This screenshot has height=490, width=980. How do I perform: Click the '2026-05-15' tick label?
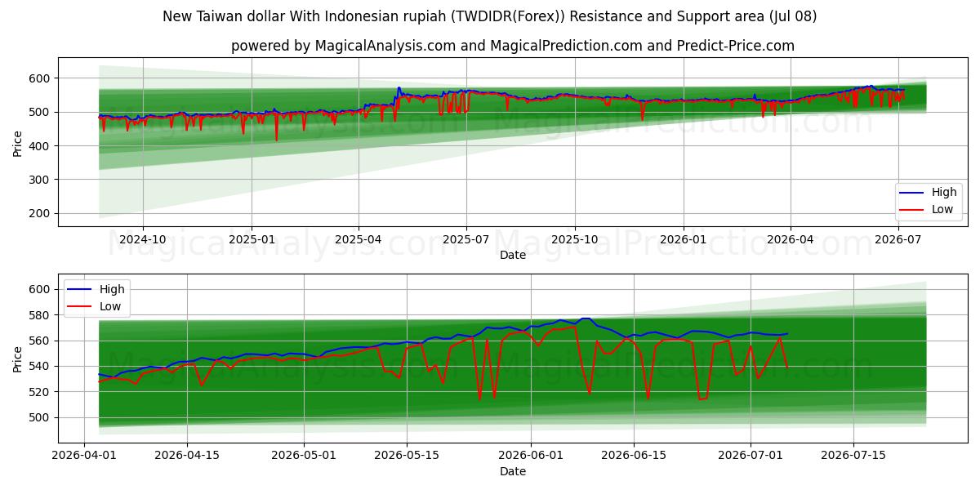pyautogui.click(x=406, y=456)
